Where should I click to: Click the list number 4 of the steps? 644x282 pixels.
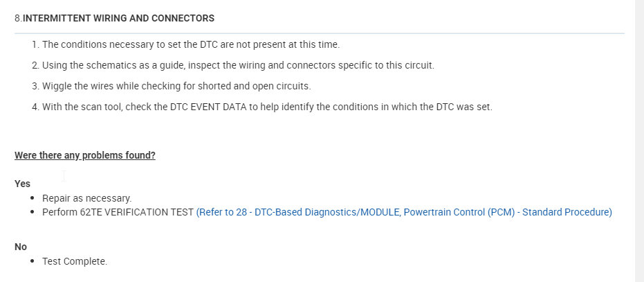click(x=35, y=107)
